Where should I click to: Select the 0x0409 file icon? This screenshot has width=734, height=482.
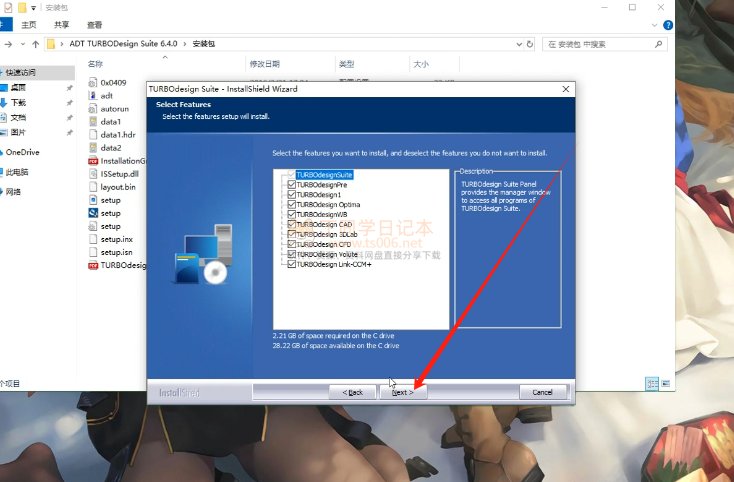[93, 83]
